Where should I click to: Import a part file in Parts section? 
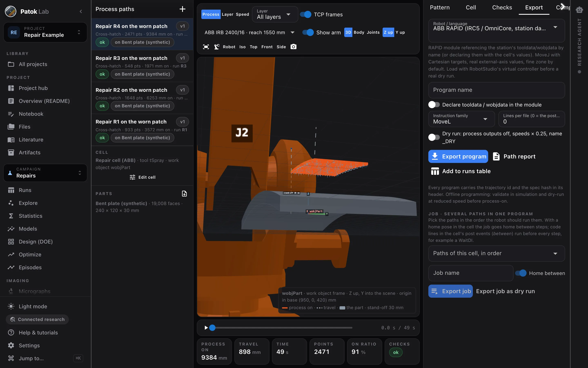tap(184, 193)
